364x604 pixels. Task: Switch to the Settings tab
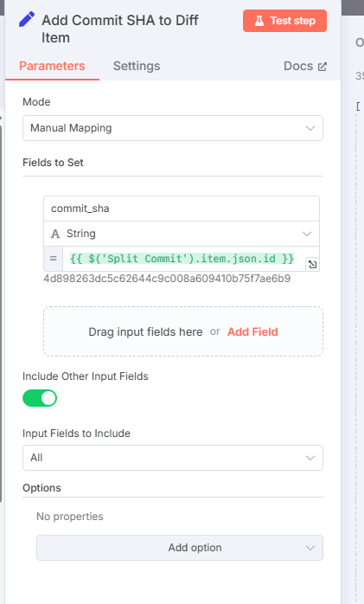pyautogui.click(x=137, y=66)
